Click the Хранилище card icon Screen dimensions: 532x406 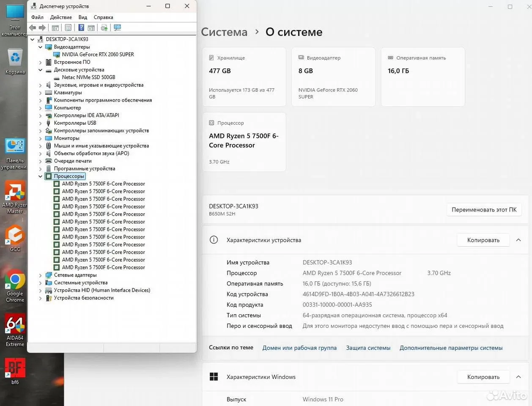(x=211, y=58)
